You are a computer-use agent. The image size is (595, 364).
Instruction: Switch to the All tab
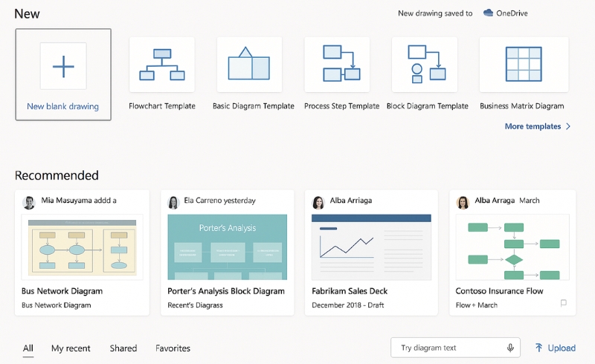[x=28, y=348]
